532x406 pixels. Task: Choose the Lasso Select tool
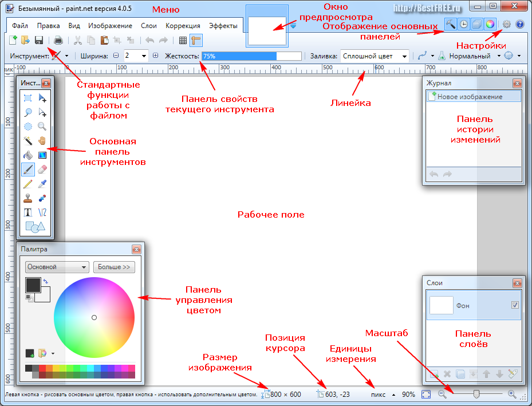(x=28, y=112)
